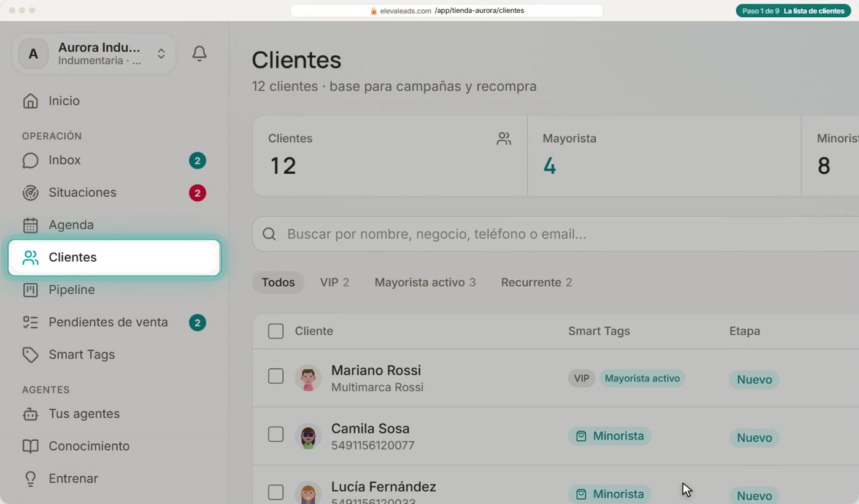Click Nuevo stage badge for Camila Sosa
Image resolution: width=859 pixels, height=504 pixels.
pos(754,438)
